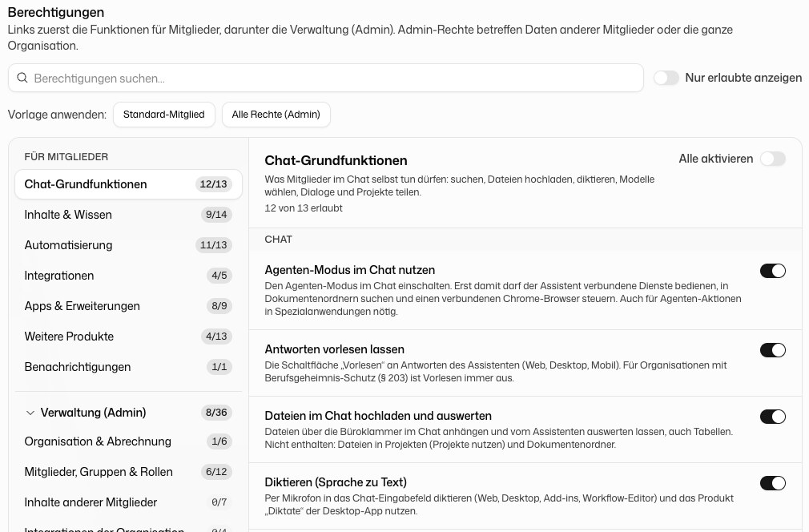This screenshot has height=532, width=809.
Task: Select Weitere Produkte category
Action: (128, 337)
